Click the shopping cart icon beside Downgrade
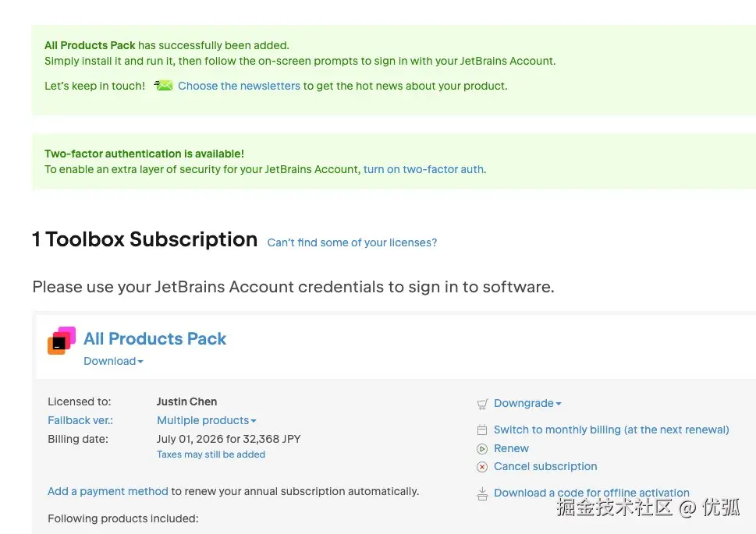The image size is (756, 534). 482,404
